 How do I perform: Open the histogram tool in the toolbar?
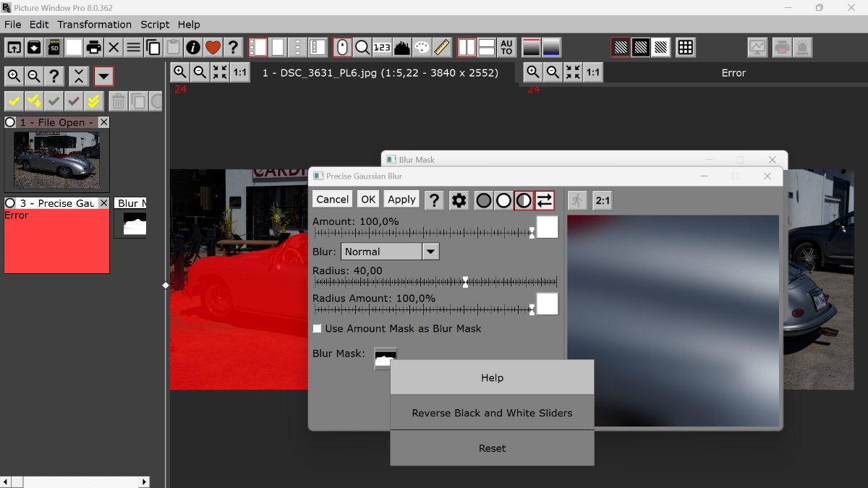click(x=402, y=48)
